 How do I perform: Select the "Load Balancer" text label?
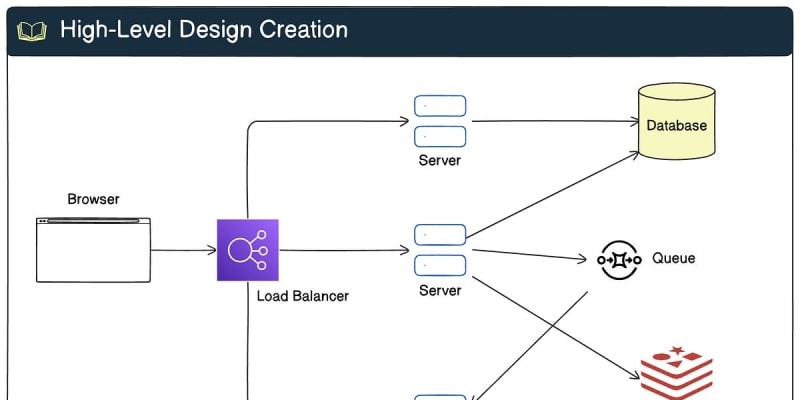303,296
